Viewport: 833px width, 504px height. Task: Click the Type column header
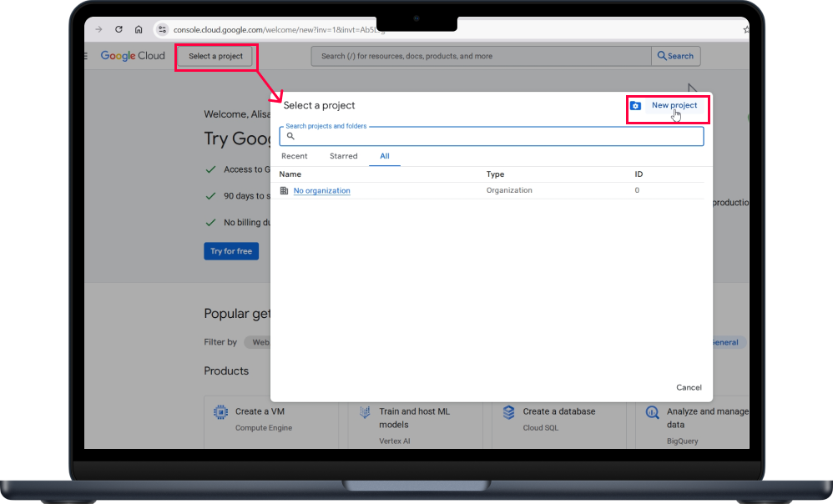495,174
